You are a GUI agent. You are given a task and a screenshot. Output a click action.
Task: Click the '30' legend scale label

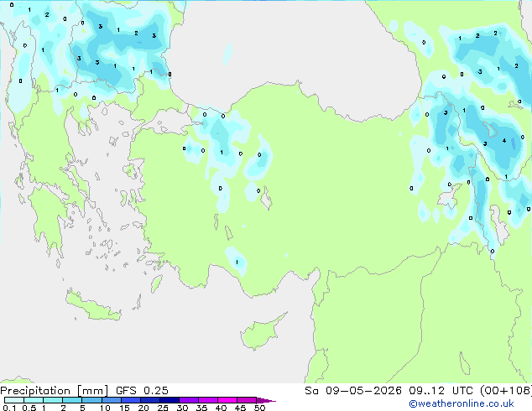point(182,408)
